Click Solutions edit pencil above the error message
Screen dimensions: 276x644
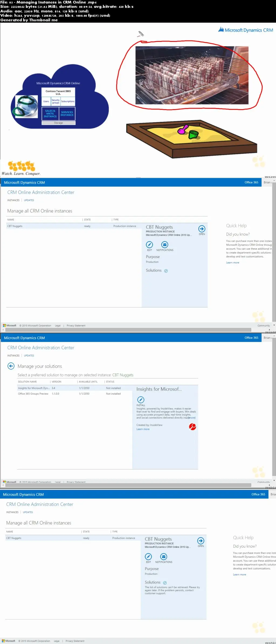click(x=165, y=583)
